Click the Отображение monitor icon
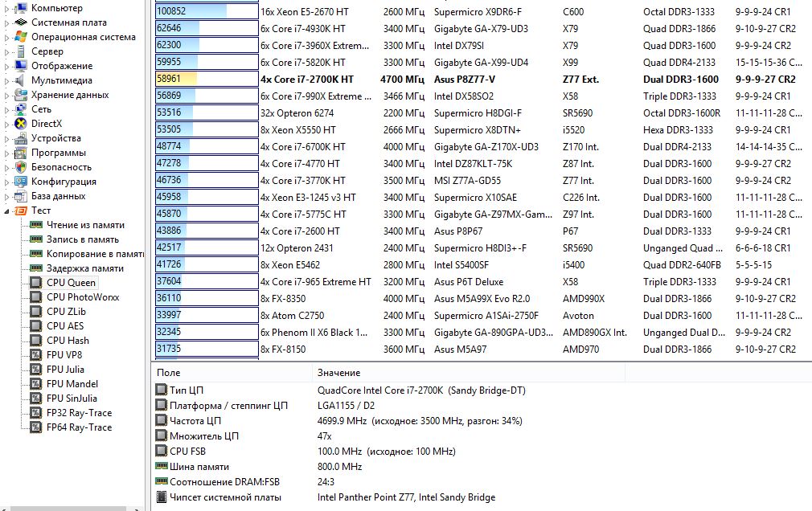The width and height of the screenshot is (812, 511). pos(21,66)
